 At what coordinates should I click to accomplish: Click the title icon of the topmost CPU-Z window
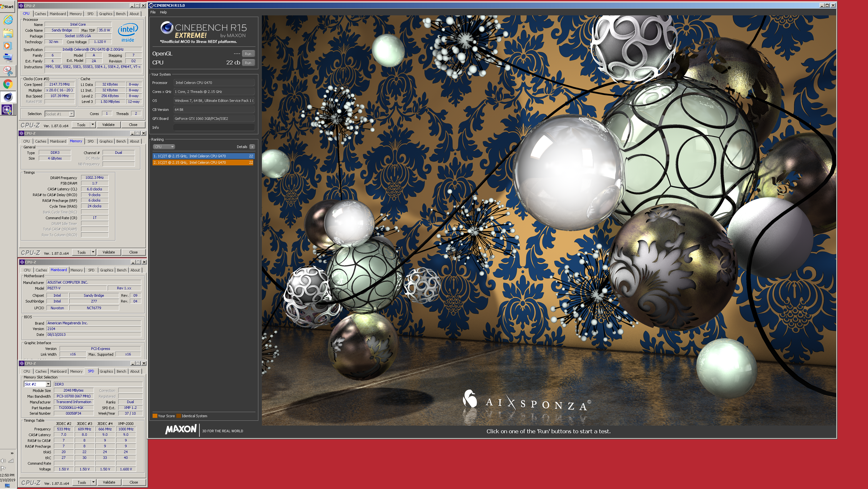click(x=21, y=6)
